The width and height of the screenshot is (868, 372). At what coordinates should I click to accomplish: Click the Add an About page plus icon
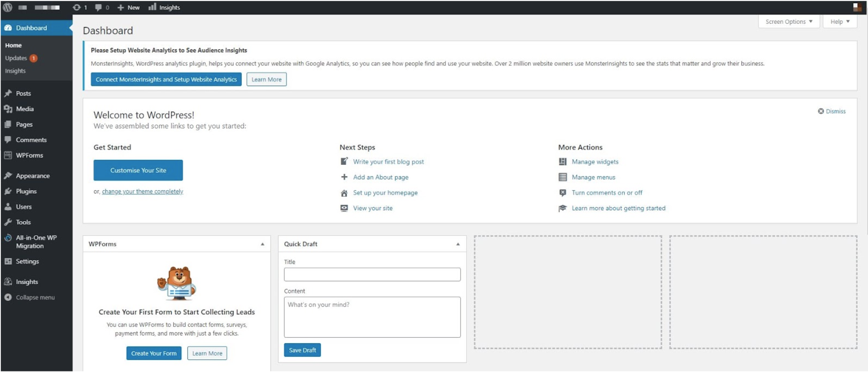pyautogui.click(x=344, y=177)
